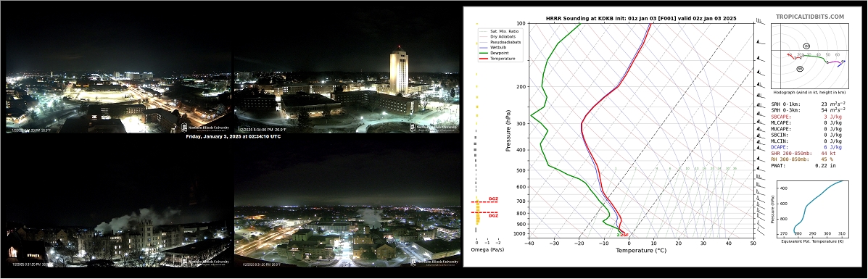Click the LM storm-motion marker on hodograph
This screenshot has height=279, width=868.
click(806, 46)
